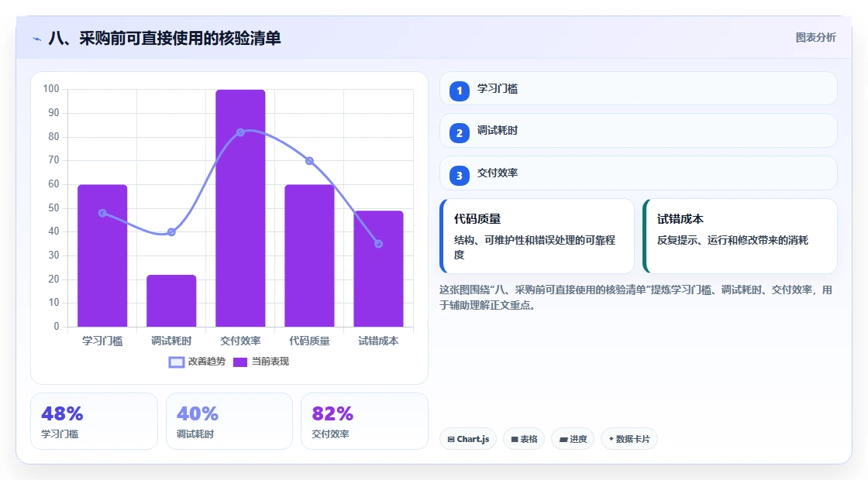
Task: Select the 学习门槛 list item
Action: click(639, 88)
